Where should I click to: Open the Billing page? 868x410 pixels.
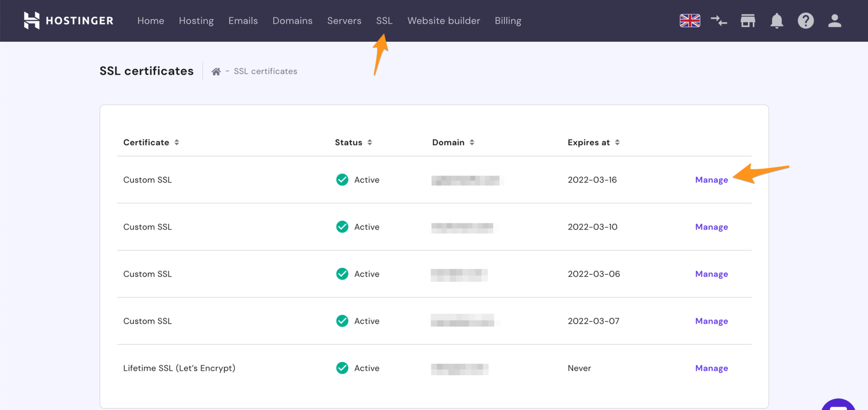508,21
